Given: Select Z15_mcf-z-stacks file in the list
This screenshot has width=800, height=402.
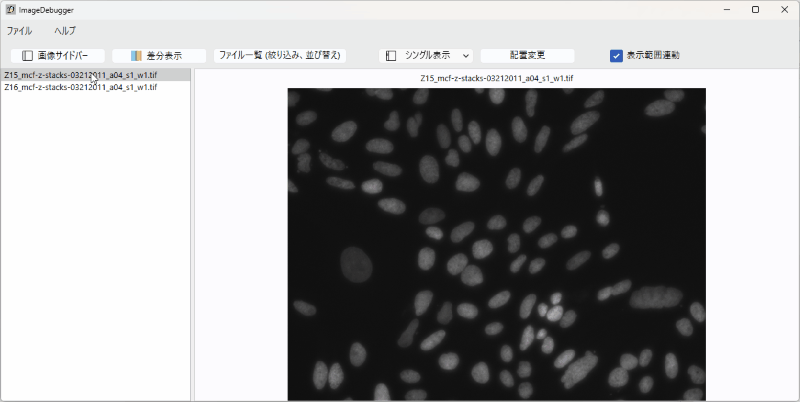Looking at the screenshot, I should pyautogui.click(x=95, y=75).
